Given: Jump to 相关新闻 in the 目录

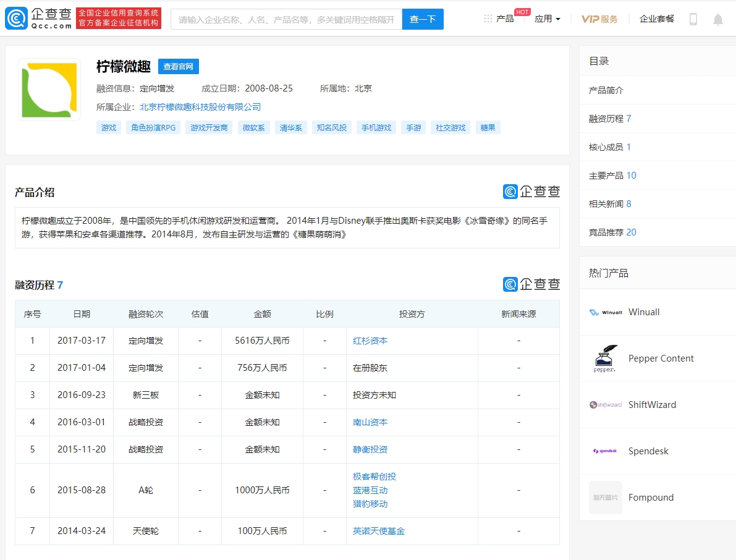Looking at the screenshot, I should point(610,204).
